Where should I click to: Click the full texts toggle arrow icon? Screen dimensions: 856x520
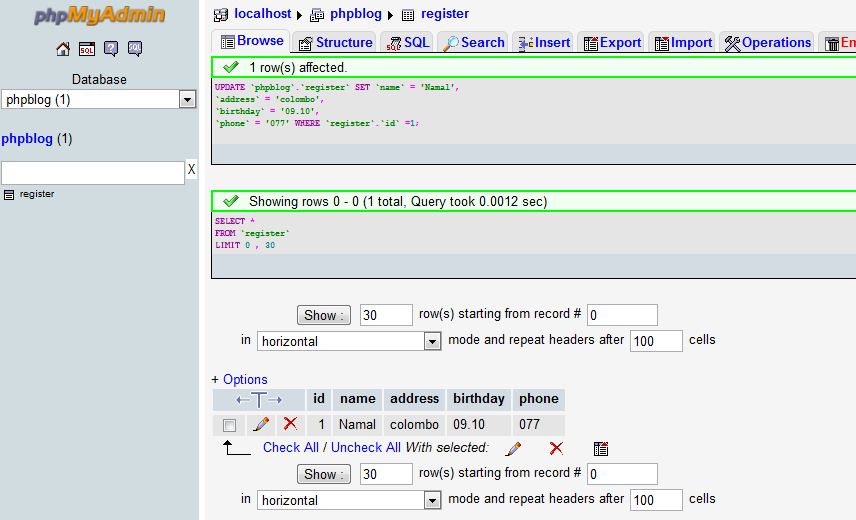click(259, 400)
